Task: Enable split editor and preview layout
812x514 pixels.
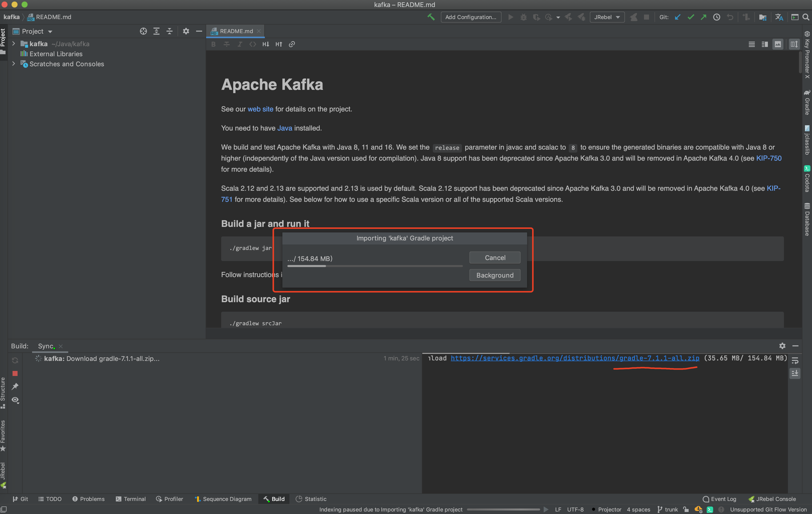Action: coord(764,44)
